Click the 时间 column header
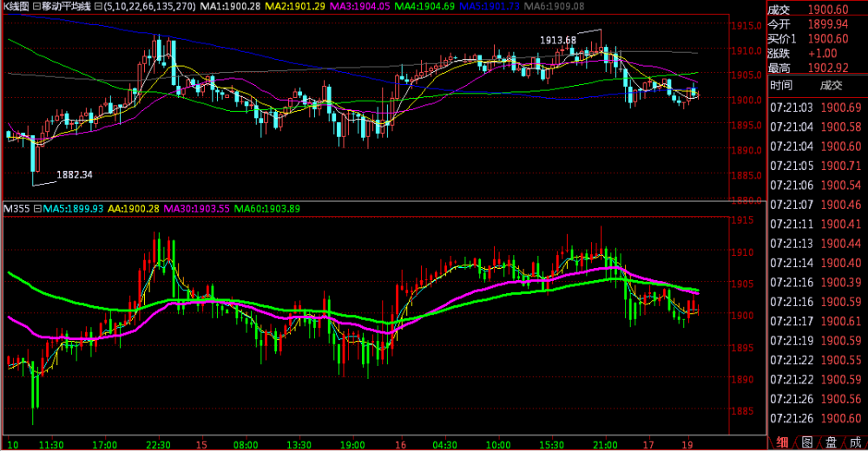Screen dimensions: 868x451 coord(781,85)
